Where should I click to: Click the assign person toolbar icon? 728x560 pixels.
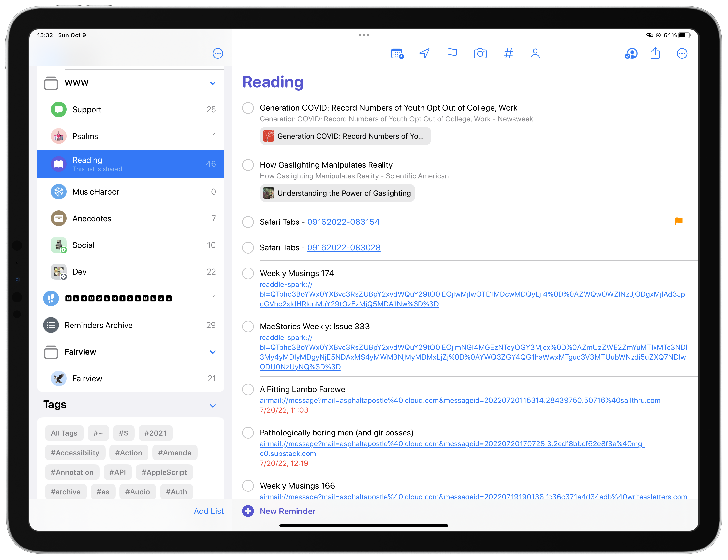tap(535, 54)
